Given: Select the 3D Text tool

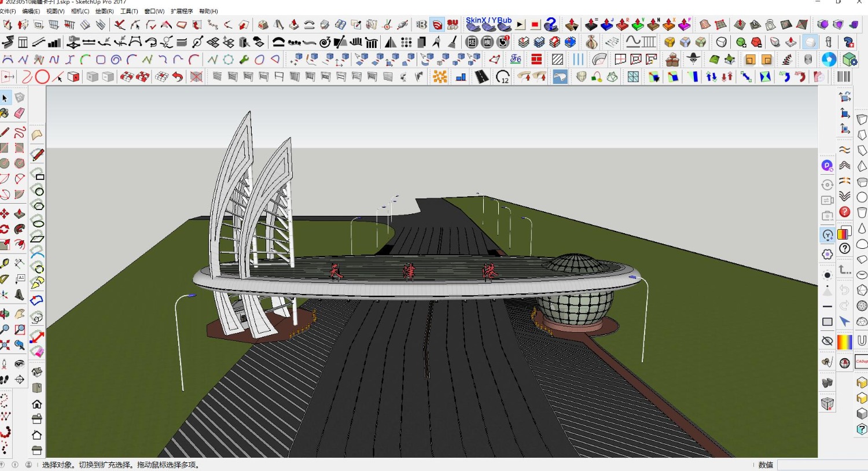Looking at the screenshot, I should [20, 295].
